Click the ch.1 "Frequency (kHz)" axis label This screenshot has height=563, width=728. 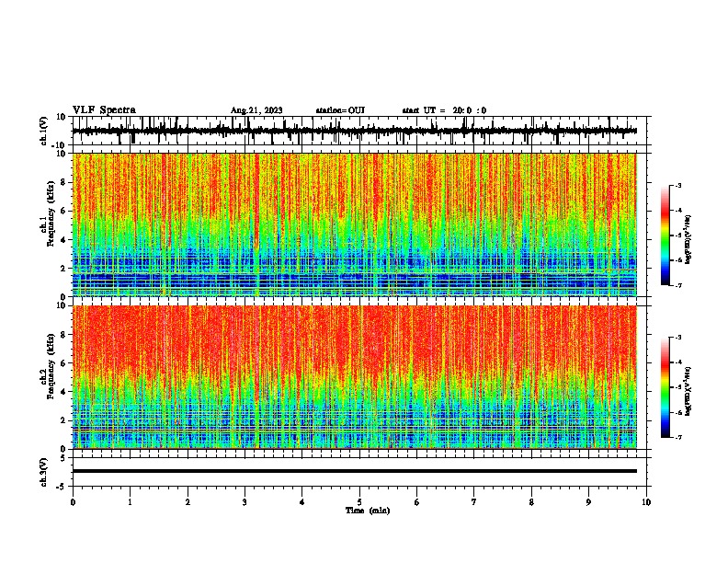[x=51, y=213]
